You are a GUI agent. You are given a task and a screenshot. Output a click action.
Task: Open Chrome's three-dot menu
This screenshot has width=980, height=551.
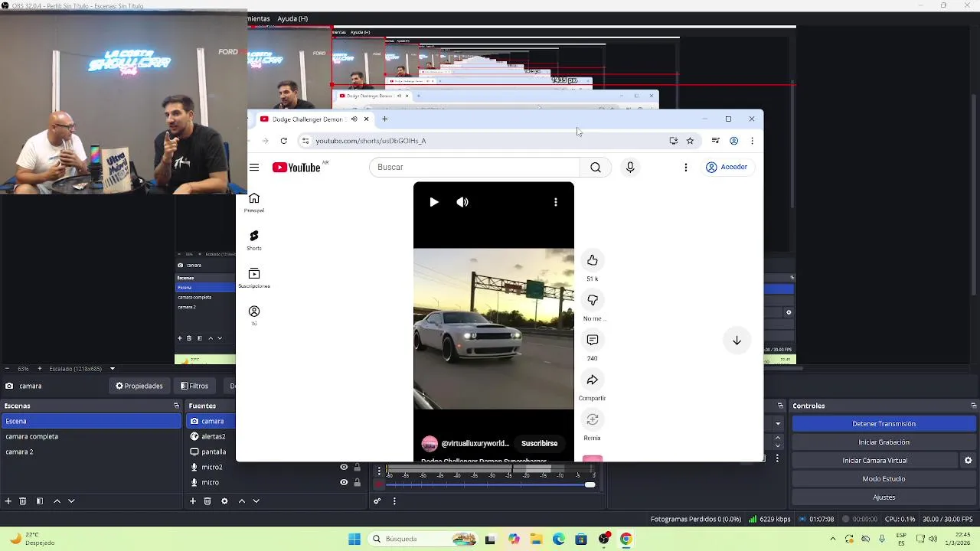(752, 141)
